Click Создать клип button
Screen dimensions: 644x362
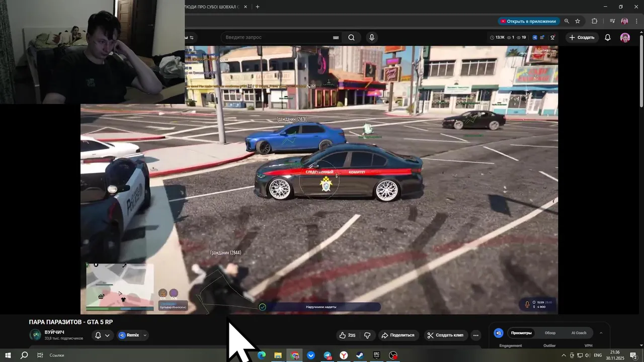pos(445,335)
